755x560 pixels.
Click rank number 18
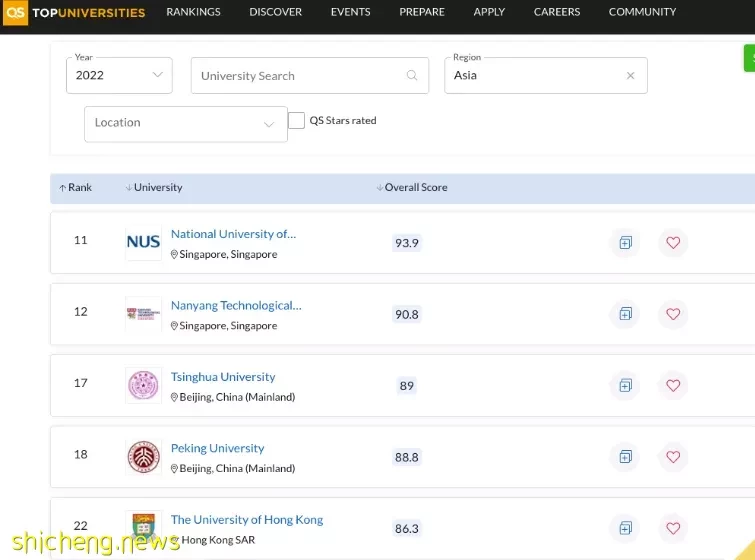(80, 454)
